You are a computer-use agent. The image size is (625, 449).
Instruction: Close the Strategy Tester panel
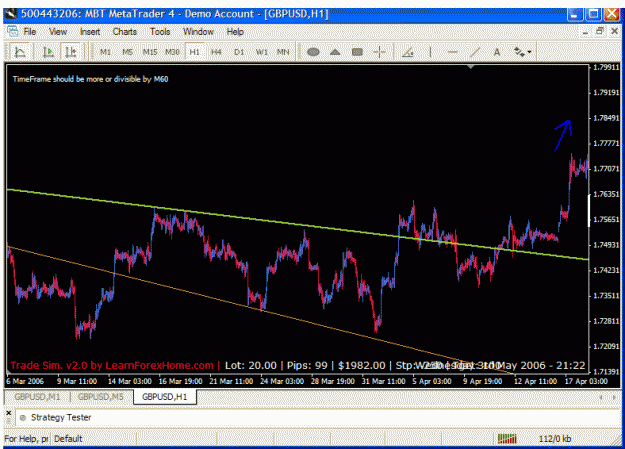click(x=8, y=413)
